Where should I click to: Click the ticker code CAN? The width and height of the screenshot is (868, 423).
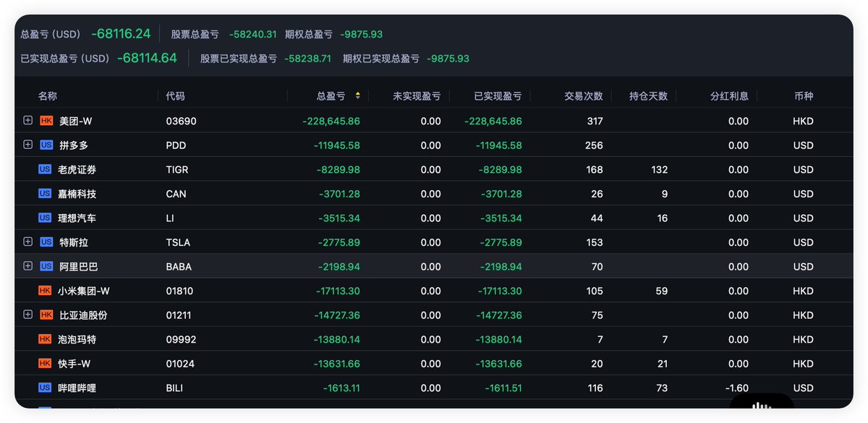[176, 194]
